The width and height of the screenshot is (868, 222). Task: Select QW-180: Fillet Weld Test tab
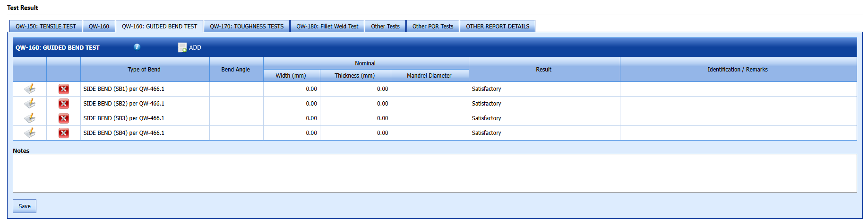point(327,27)
